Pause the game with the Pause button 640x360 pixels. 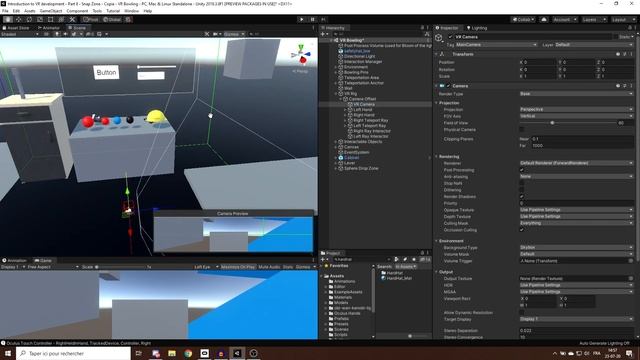point(313,19)
